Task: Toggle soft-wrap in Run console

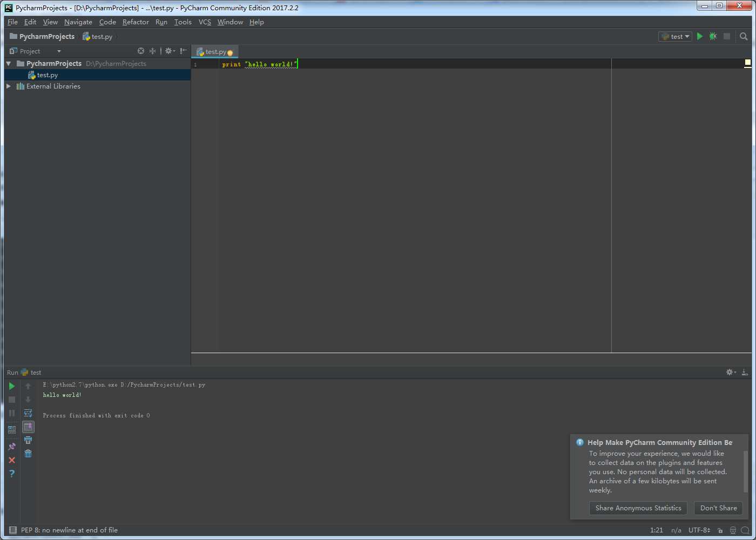Action: 28,413
